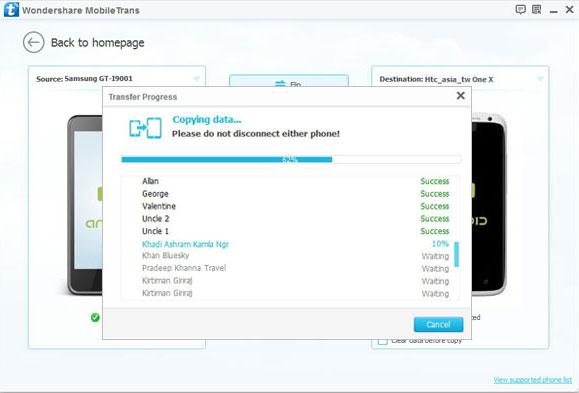The height and width of the screenshot is (393, 579).
Task: Select the Uncle 1 contact row
Action: (290, 231)
